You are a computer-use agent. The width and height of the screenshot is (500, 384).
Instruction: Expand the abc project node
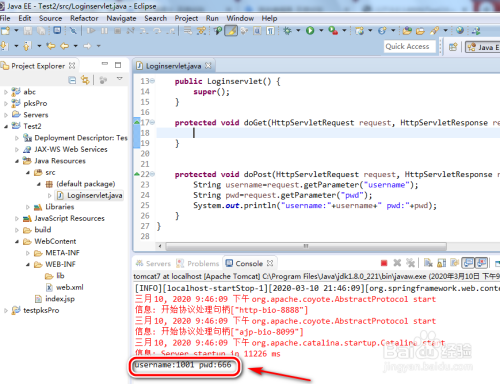coord(6,92)
